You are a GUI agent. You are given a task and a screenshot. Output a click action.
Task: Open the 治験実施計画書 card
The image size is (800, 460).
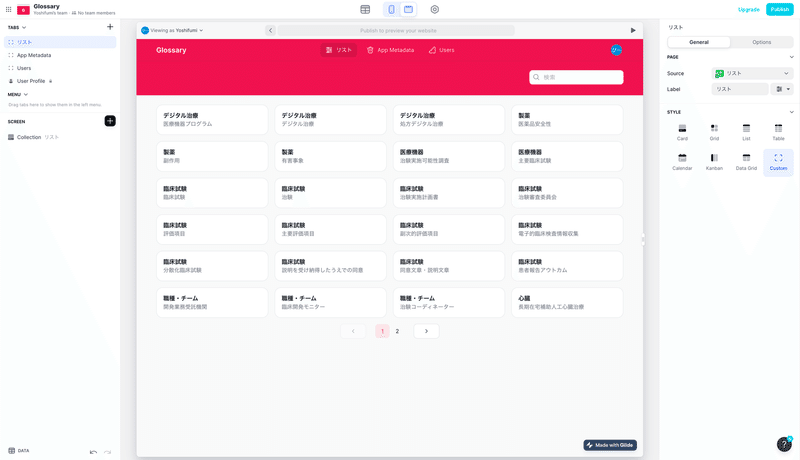(449, 193)
